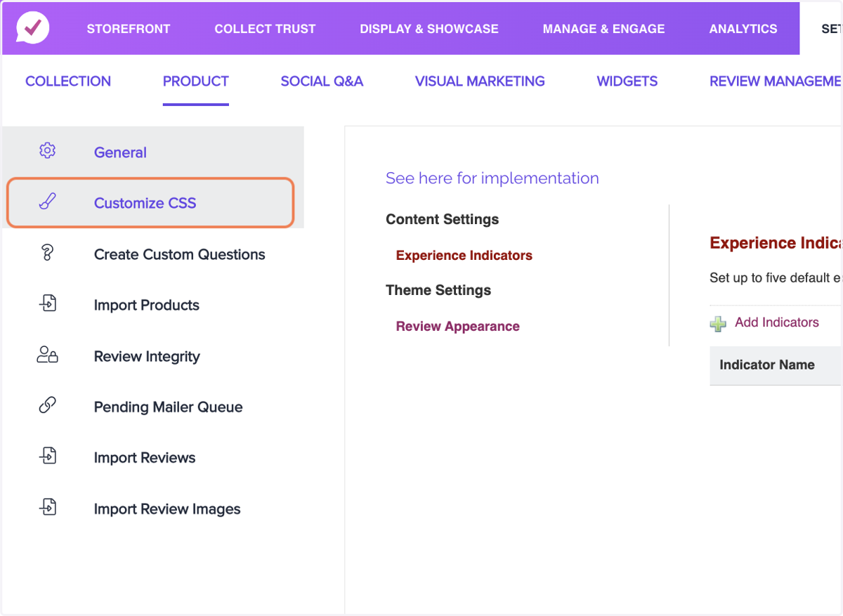Click the Import Review Images file icon

click(x=47, y=507)
